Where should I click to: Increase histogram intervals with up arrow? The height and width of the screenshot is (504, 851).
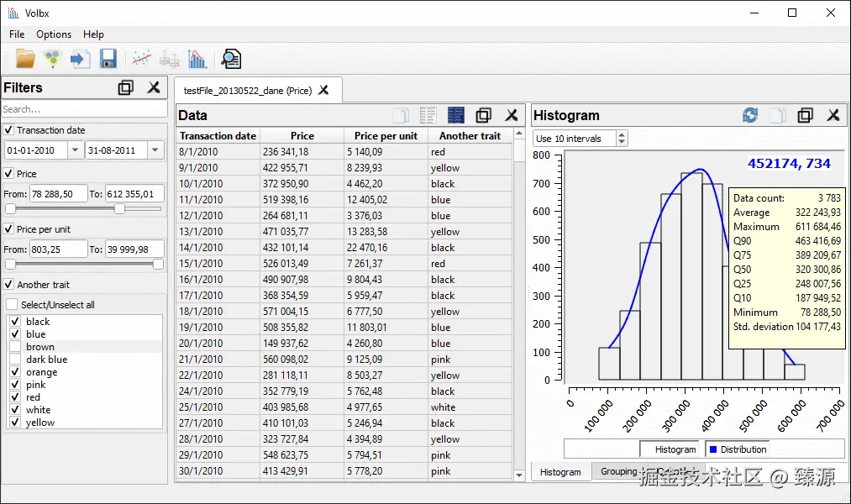point(622,134)
